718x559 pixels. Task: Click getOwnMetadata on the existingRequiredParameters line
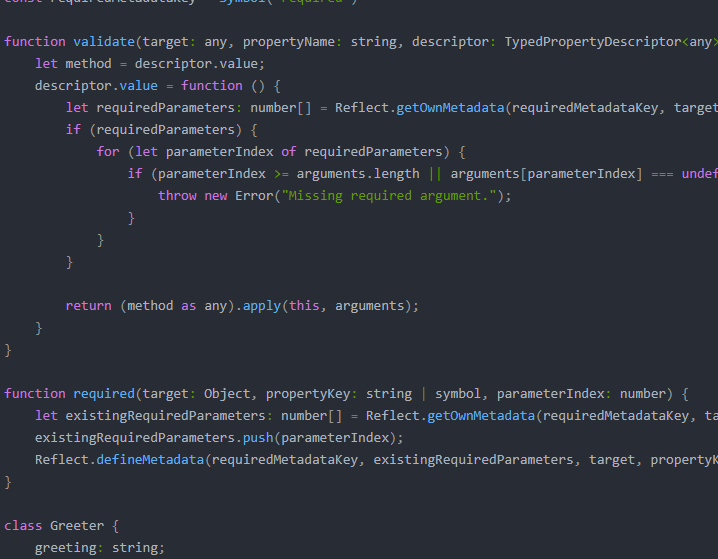[481, 415]
